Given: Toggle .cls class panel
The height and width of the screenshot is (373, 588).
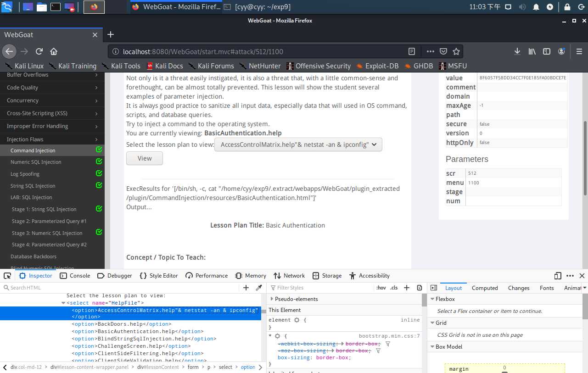Looking at the screenshot, I should click(394, 288).
